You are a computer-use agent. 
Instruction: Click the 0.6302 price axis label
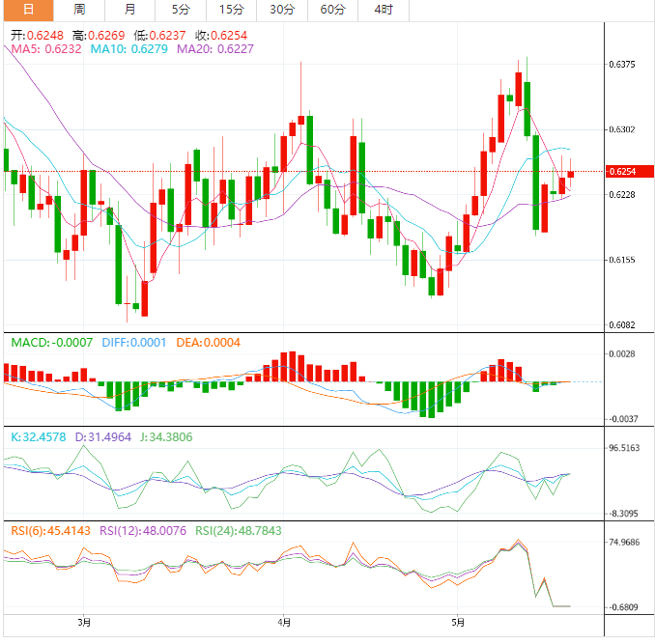click(621, 129)
